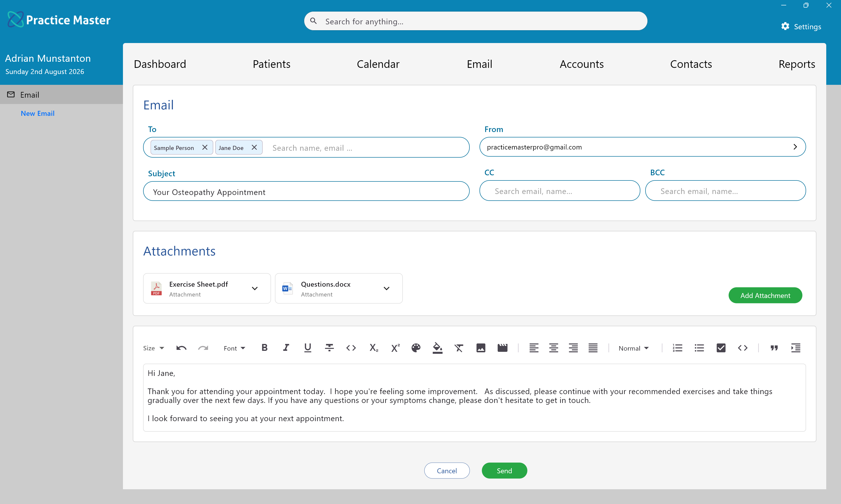Remove Jane Doe from recipients

pos(254,148)
